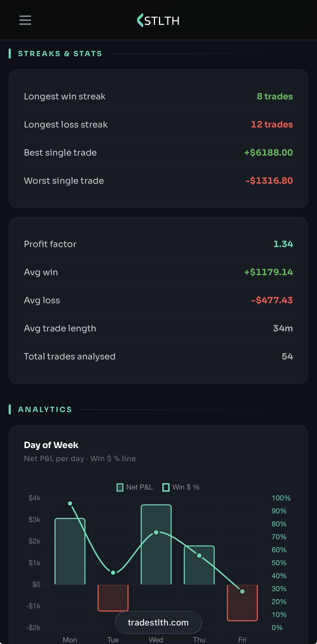Click the Day of Week chart title
The width and height of the screenshot is (317, 644).
(51, 445)
